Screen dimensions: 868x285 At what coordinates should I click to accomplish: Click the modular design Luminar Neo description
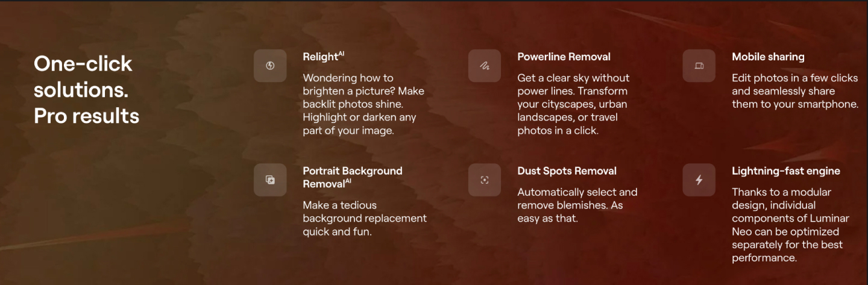click(787, 225)
